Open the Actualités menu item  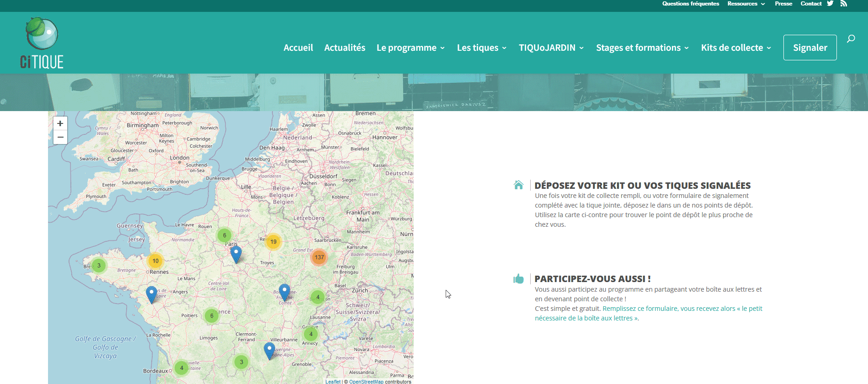point(345,48)
